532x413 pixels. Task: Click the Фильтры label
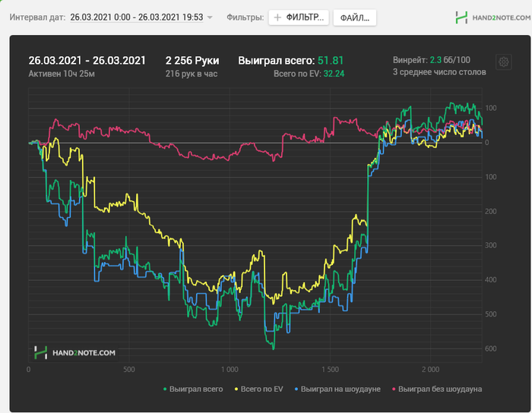pos(245,17)
